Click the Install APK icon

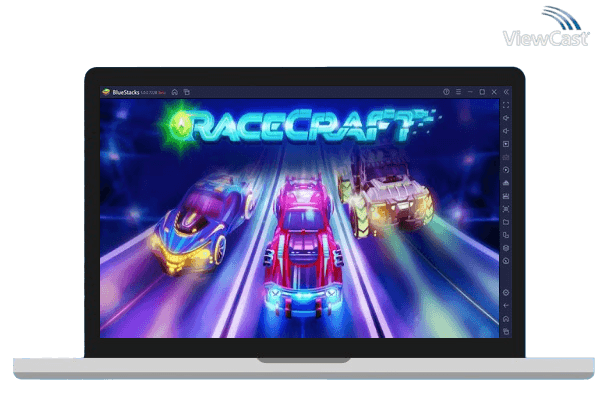506,183
